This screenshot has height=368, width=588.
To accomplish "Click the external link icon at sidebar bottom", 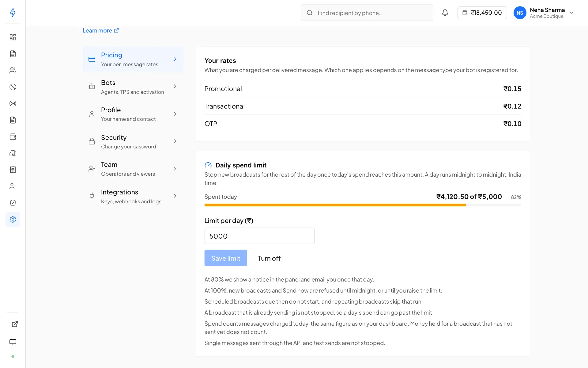I will (x=15, y=324).
